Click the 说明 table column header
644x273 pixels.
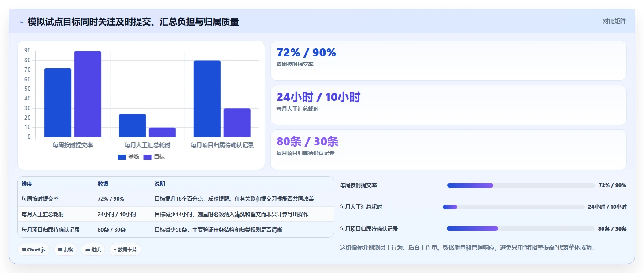160,184
